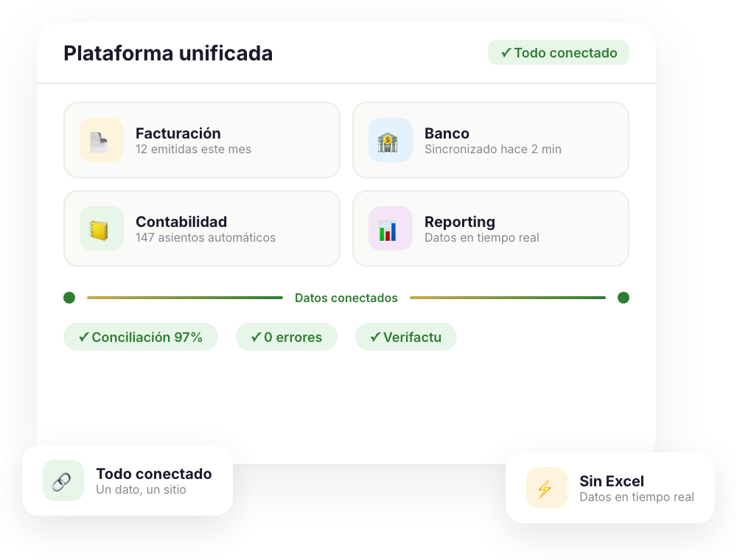Viewport: 737px width, 560px height.
Task: Toggle the 0 errores status badge
Action: (x=286, y=337)
